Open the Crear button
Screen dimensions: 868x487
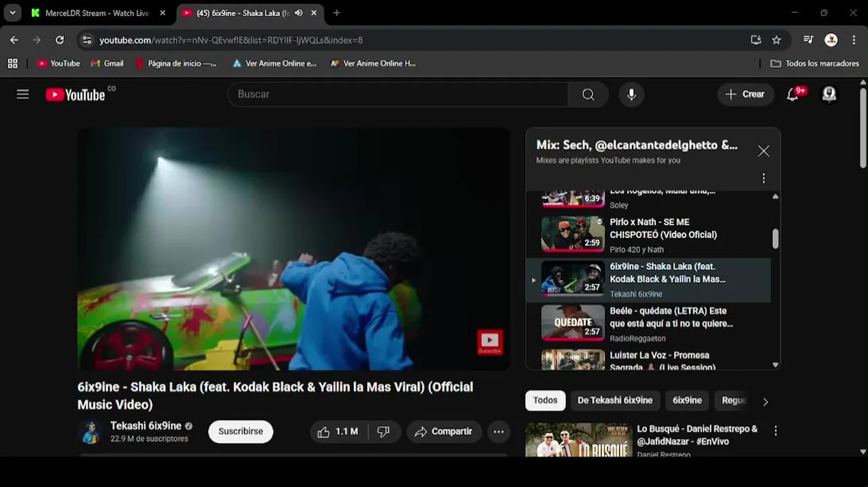click(x=745, y=95)
